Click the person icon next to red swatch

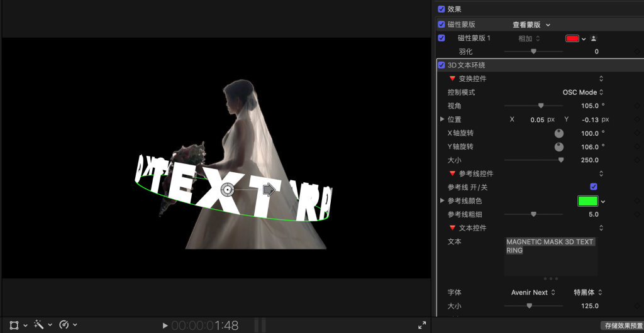click(594, 38)
